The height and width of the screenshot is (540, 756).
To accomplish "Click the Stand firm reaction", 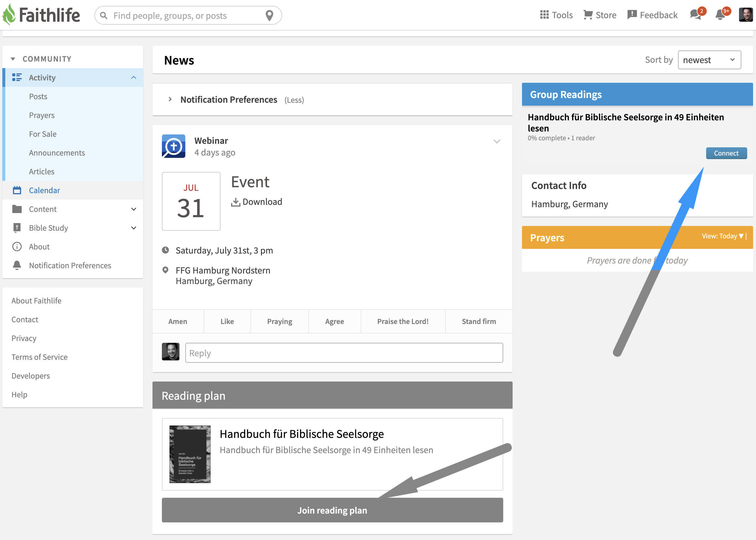I will coord(479,321).
